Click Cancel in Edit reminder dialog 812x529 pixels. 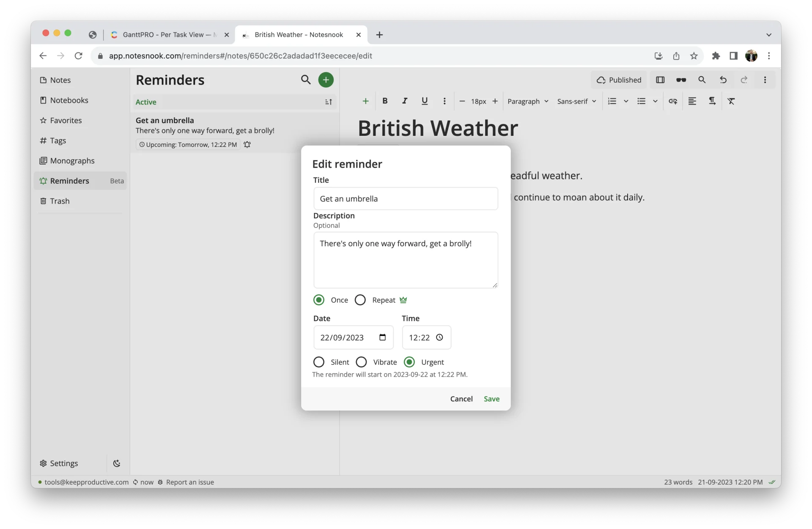pyautogui.click(x=461, y=399)
